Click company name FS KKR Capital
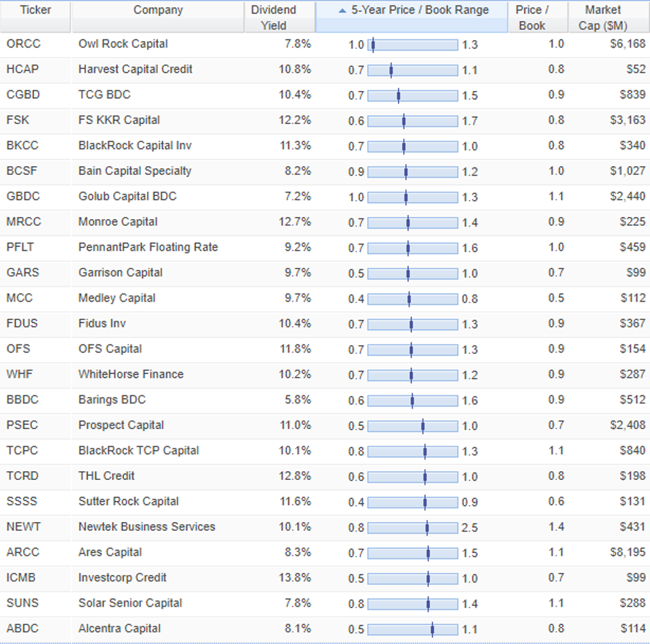Viewport: 650px width, 644px height. point(119,120)
